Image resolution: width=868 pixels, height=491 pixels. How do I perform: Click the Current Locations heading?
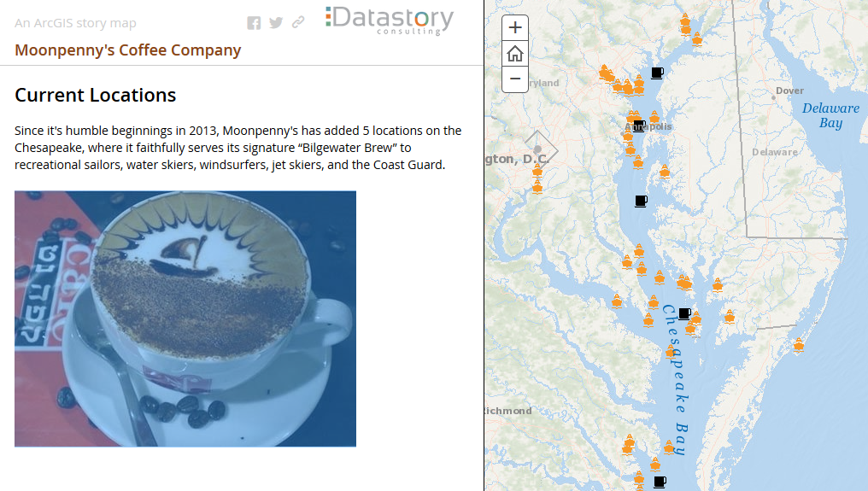(x=96, y=95)
